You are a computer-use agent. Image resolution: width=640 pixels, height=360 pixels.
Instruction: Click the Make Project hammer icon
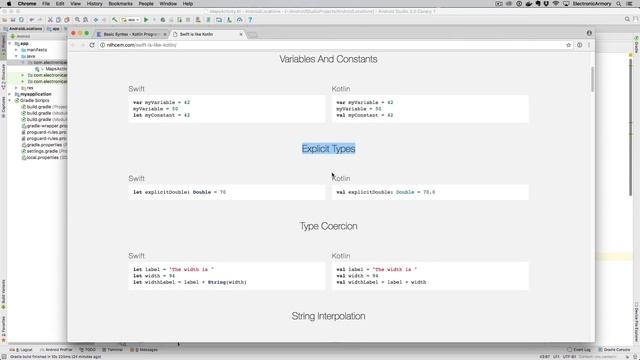[115, 20]
